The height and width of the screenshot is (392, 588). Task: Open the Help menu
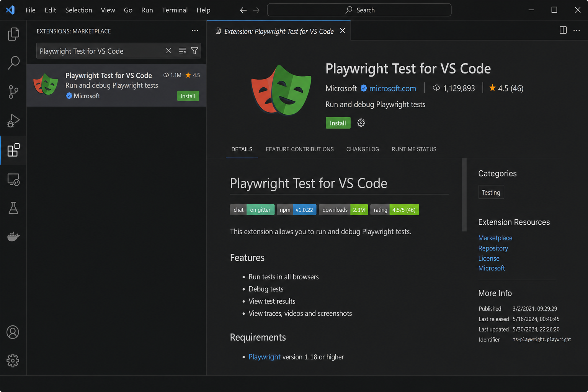[x=203, y=10]
